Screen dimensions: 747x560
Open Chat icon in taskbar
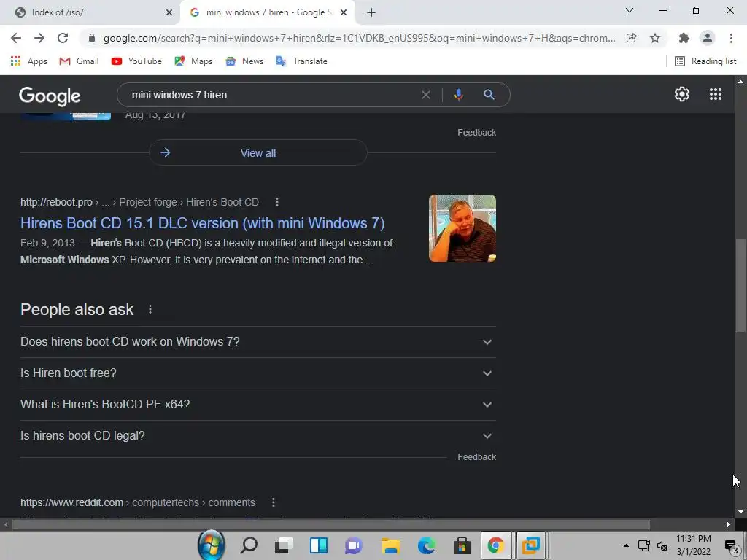point(354,545)
